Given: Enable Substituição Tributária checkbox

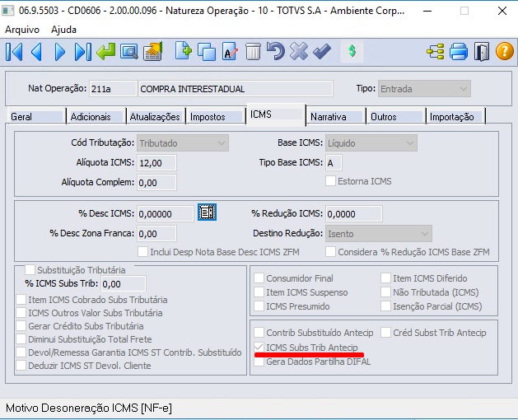Looking at the screenshot, I should click(x=30, y=269).
